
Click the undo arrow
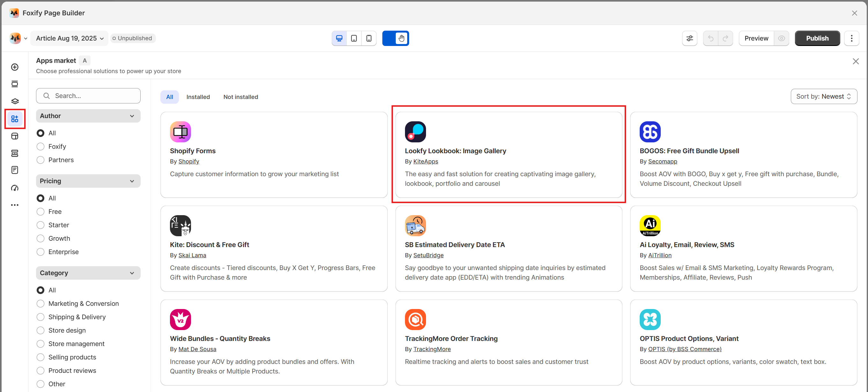[x=711, y=38]
